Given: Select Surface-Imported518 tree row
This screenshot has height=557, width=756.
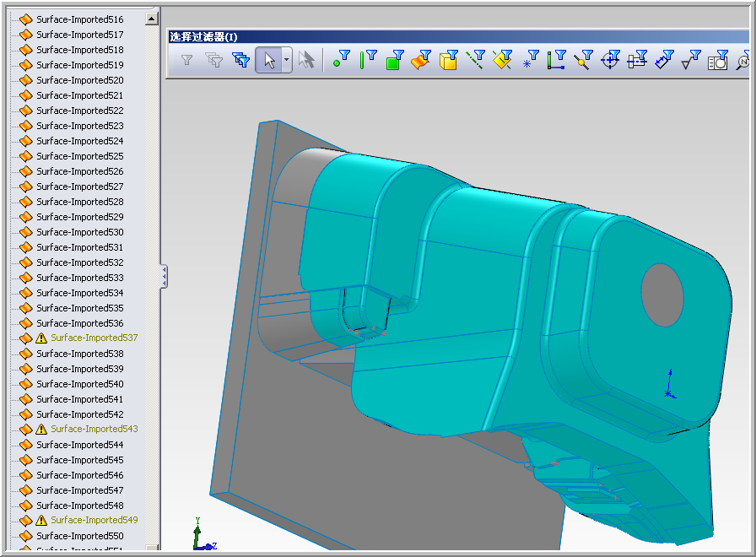Looking at the screenshot, I should click(80, 50).
